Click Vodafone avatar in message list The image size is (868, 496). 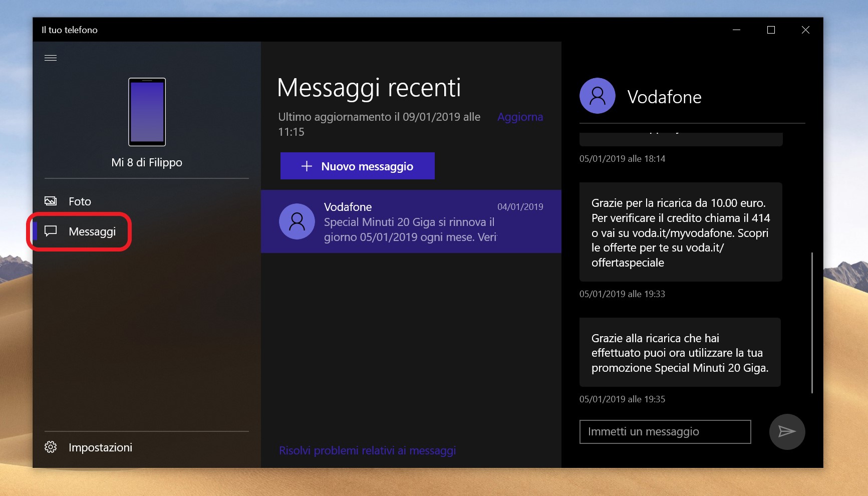297,221
